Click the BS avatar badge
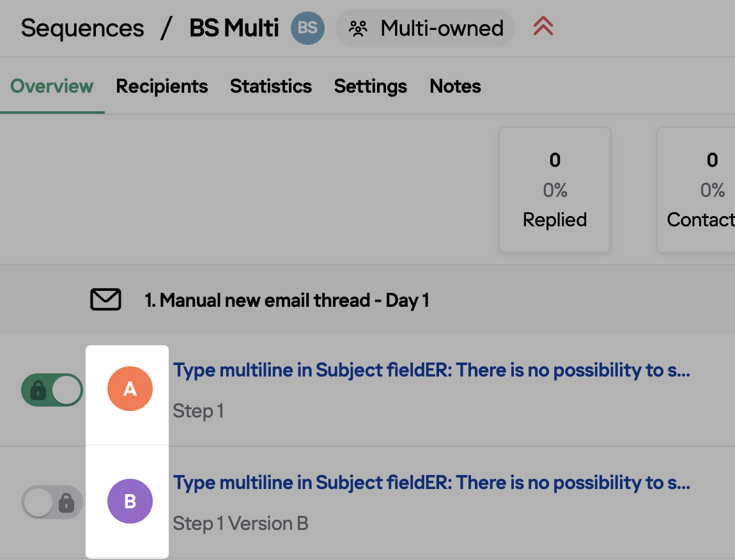Image resolution: width=735 pixels, height=560 pixels. tap(307, 28)
